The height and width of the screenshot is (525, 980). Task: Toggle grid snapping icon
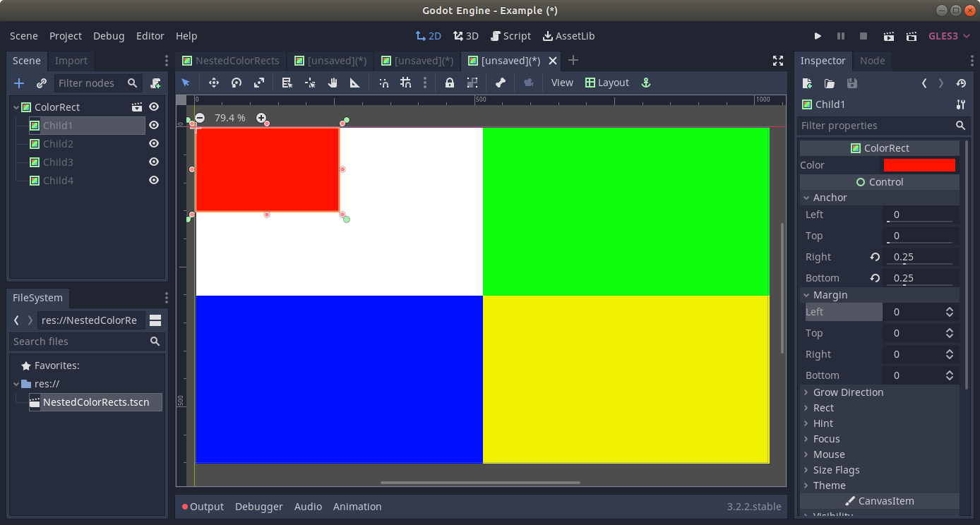[x=405, y=83]
